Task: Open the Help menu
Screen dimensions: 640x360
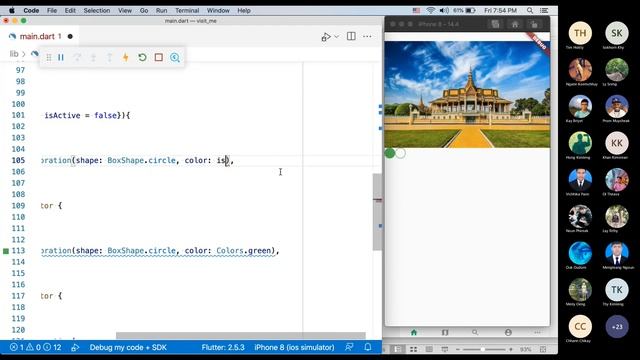Action: tap(244, 11)
